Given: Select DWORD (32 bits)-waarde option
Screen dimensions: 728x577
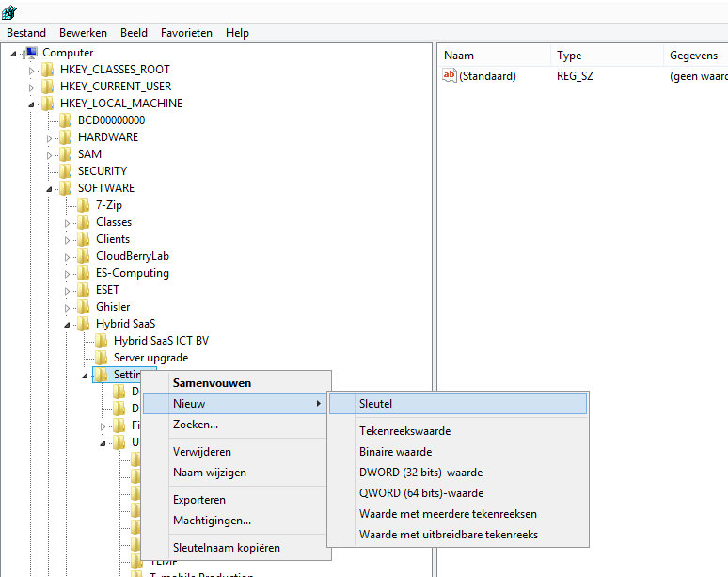Looking at the screenshot, I should pyautogui.click(x=420, y=473).
